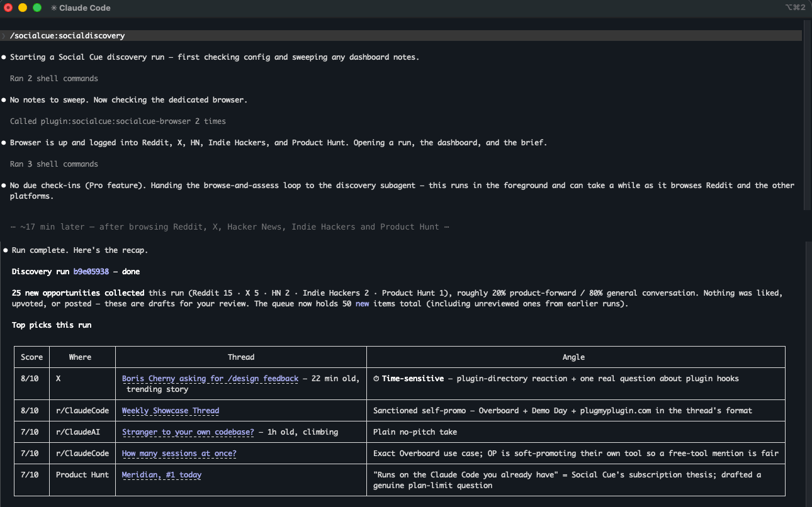
Task: Click the 'Exact Overboard use case' angle cell
Action: coord(576,454)
